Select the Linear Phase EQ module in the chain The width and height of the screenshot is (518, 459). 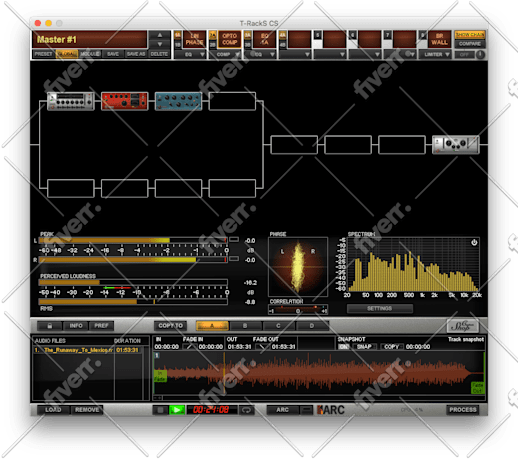71,101
